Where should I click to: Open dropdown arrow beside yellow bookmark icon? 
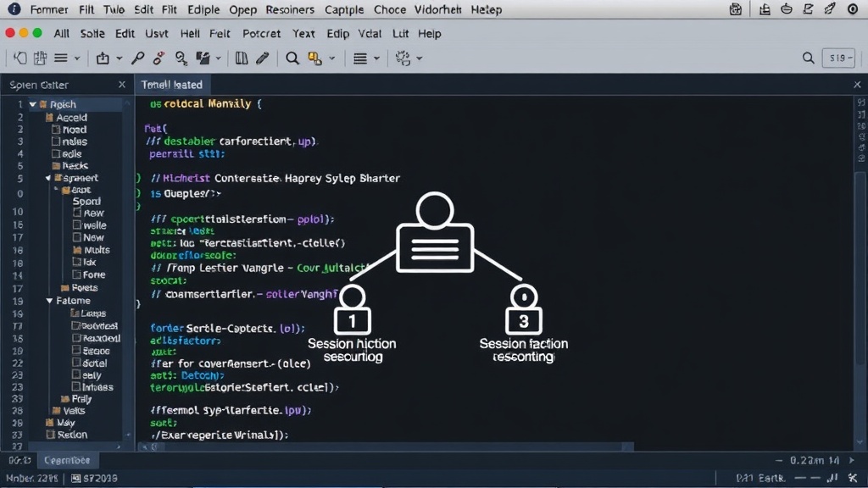(331, 58)
